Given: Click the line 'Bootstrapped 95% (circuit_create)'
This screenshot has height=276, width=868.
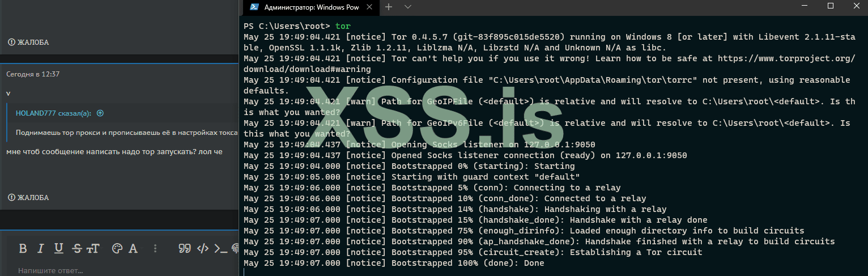Looking at the screenshot, I should tap(473, 252).
